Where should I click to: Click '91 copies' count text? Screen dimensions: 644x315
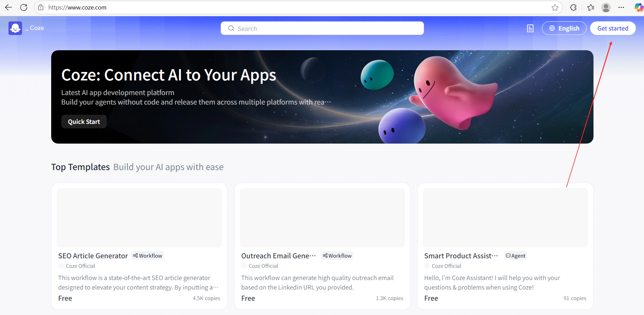tap(575, 298)
